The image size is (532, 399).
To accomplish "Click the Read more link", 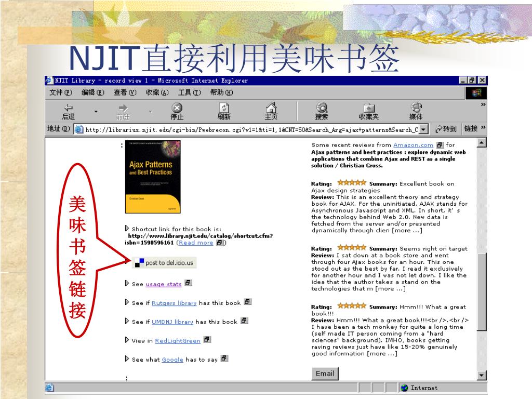I will click(x=196, y=243).
